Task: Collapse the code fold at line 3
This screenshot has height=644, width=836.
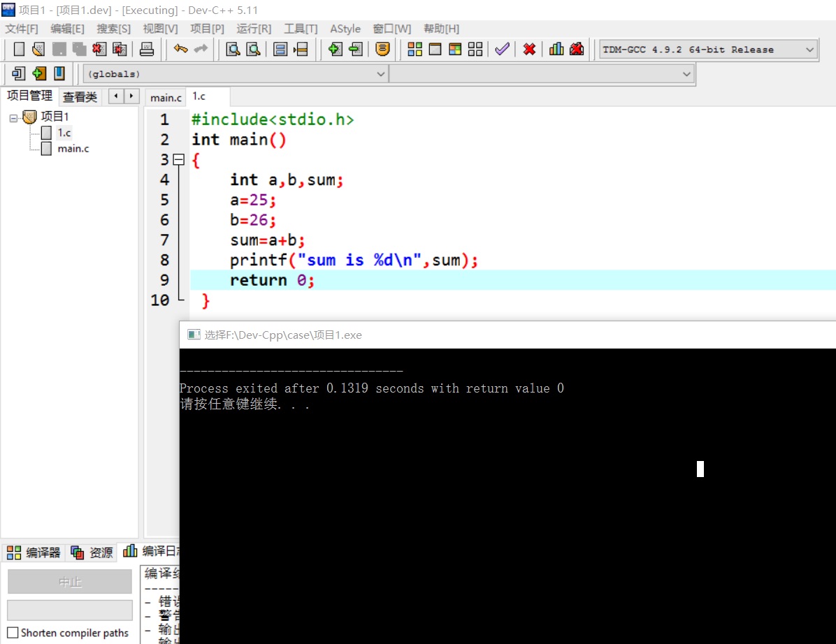Action: (x=179, y=159)
